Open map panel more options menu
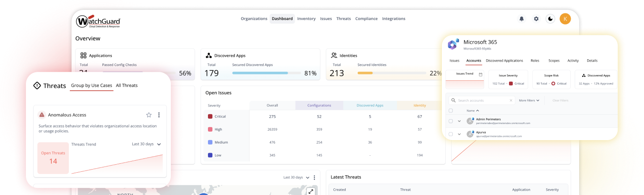This screenshot has height=195, width=644. click(x=314, y=178)
